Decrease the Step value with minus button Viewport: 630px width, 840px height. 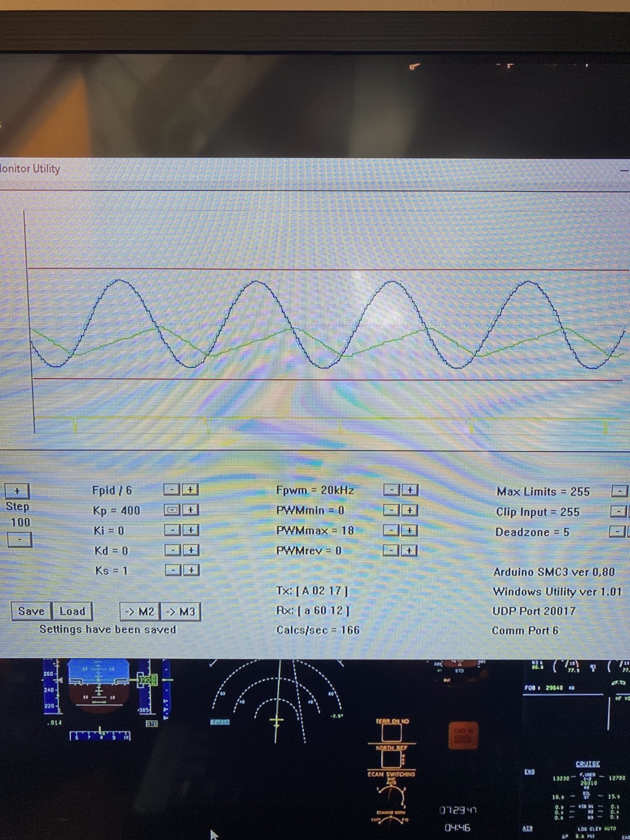click(x=19, y=539)
